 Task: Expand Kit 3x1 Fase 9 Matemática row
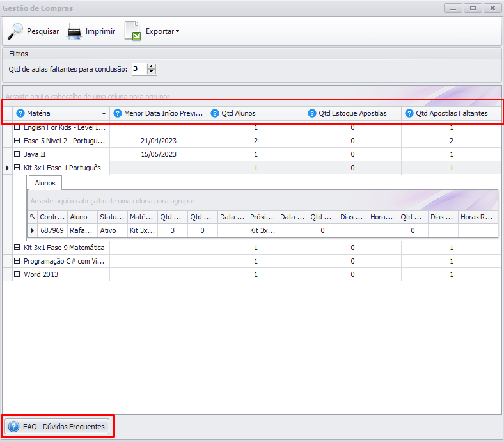(x=17, y=248)
